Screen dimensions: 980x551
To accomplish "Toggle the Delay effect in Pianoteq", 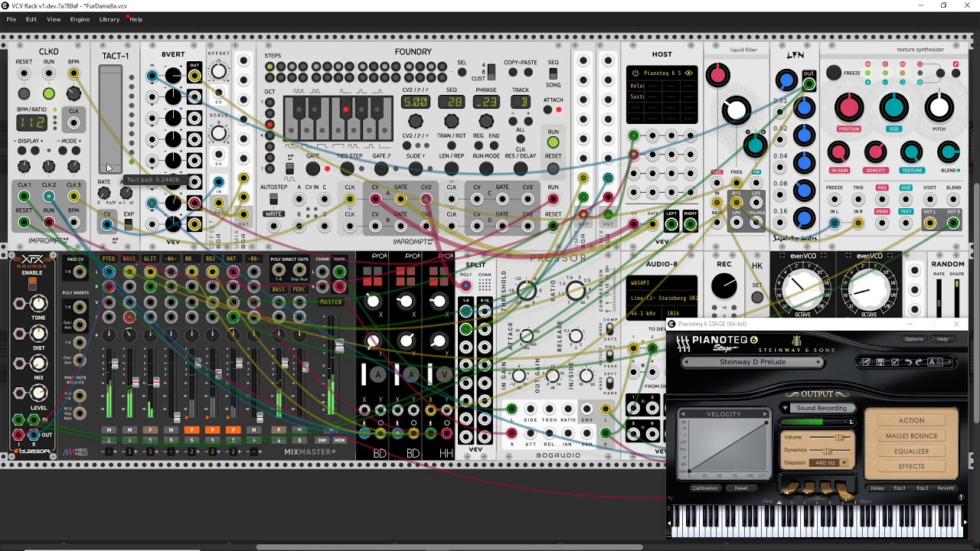I will pyautogui.click(x=877, y=488).
